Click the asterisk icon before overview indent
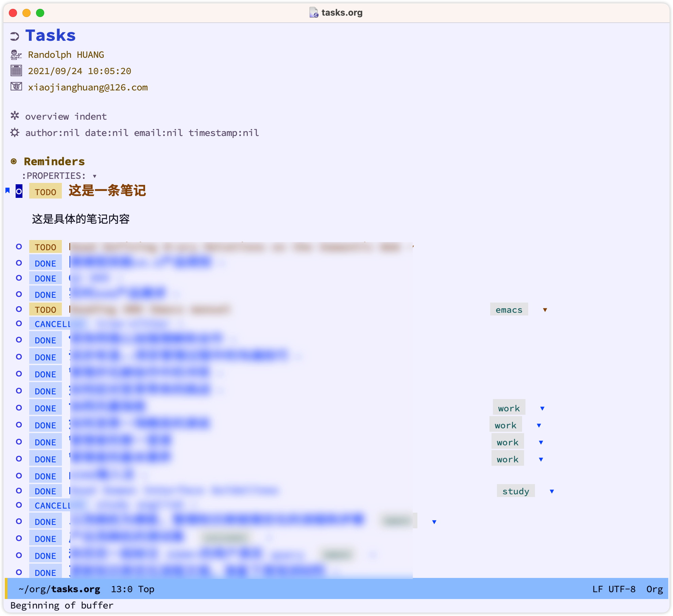This screenshot has width=673, height=616. coord(15,116)
